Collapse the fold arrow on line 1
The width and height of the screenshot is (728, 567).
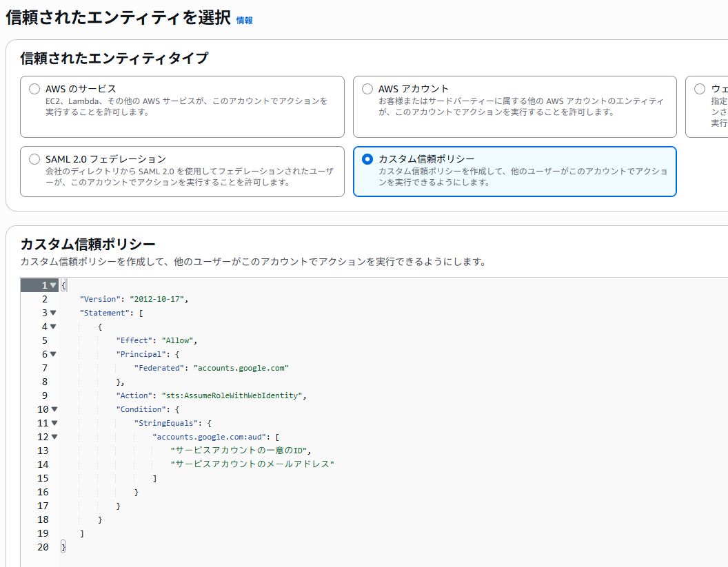[x=53, y=285]
